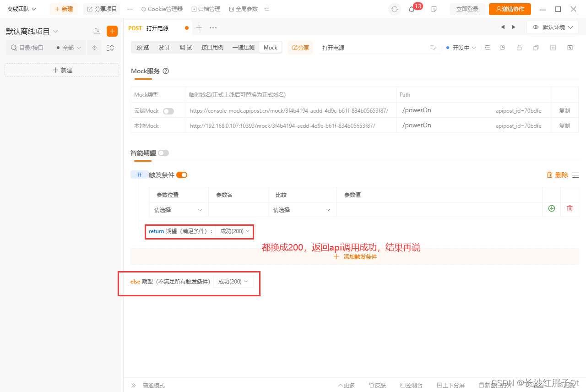
Task: Click the sync refresh icon in title bar
Action: pyautogui.click(x=394, y=9)
